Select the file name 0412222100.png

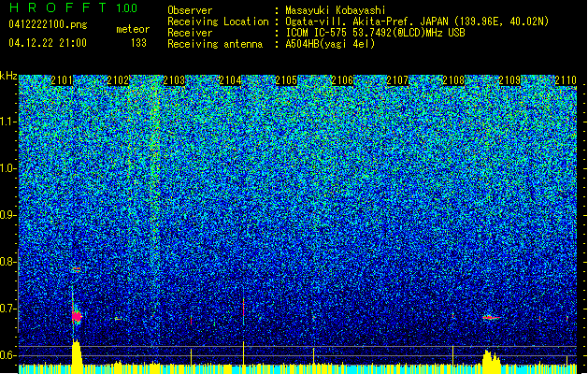48,24
